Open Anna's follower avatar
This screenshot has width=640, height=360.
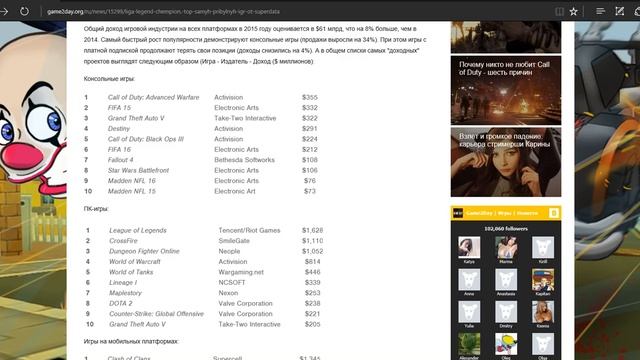click(x=469, y=279)
